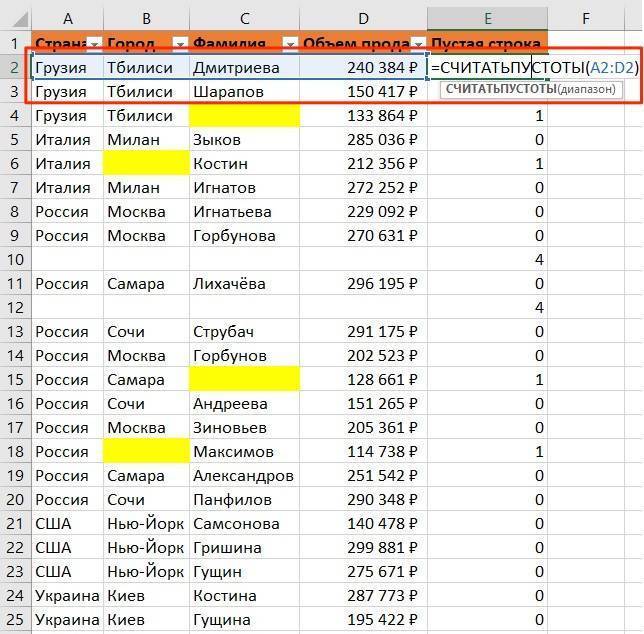Select sales value 299 881 ₽
The height and width of the screenshot is (634, 644).
pyautogui.click(x=363, y=547)
